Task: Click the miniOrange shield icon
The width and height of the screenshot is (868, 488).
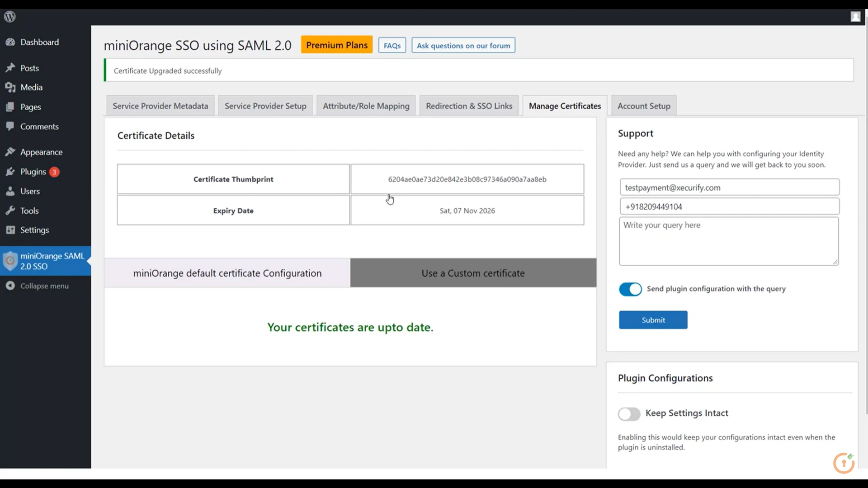Action: (x=10, y=261)
